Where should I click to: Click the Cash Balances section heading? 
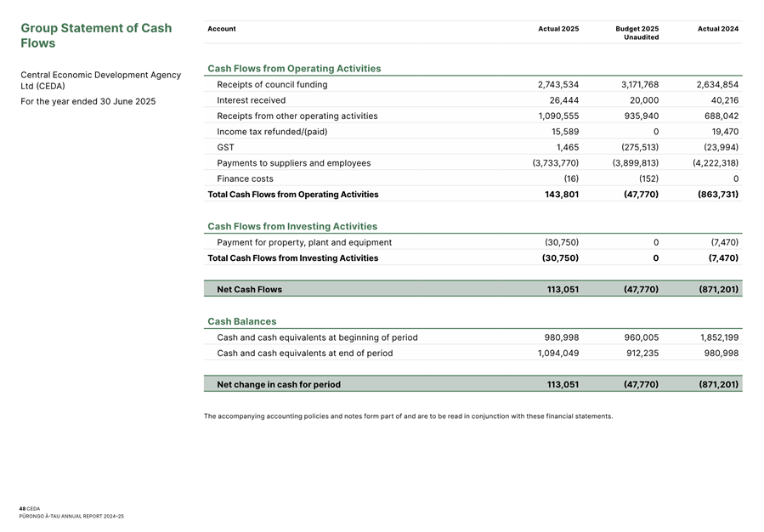click(x=241, y=322)
